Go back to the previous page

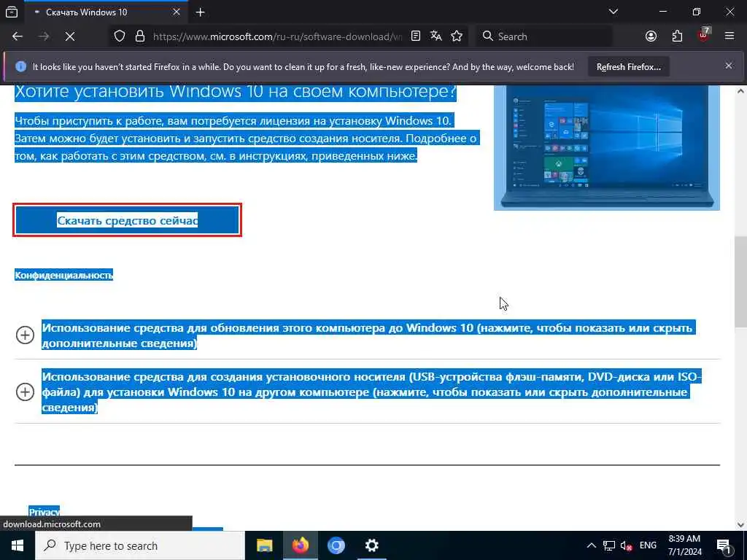tap(18, 36)
